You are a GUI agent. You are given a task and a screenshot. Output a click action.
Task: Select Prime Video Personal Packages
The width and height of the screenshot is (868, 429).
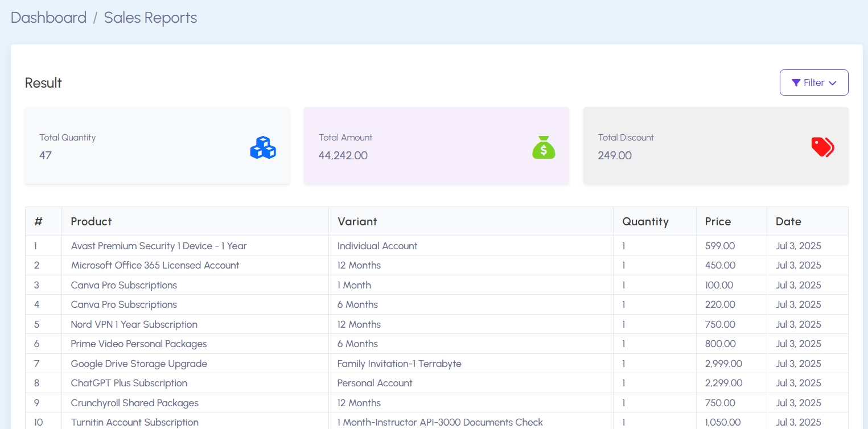[x=139, y=344]
